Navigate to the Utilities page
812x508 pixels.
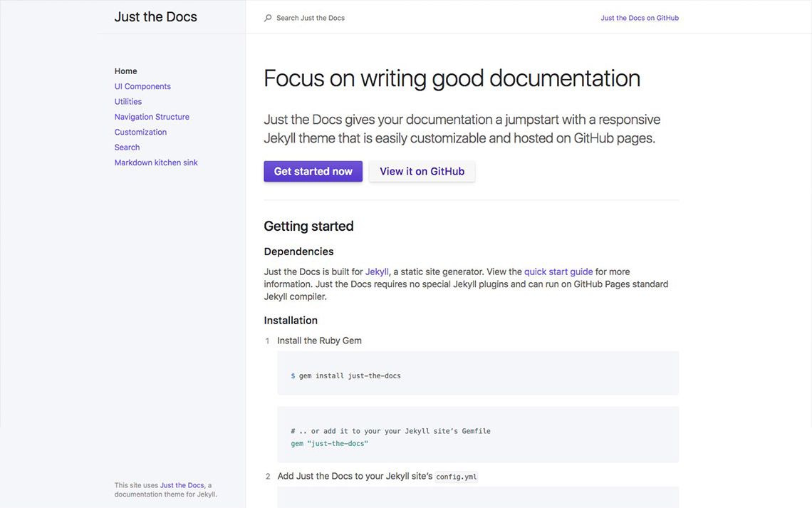click(x=128, y=101)
